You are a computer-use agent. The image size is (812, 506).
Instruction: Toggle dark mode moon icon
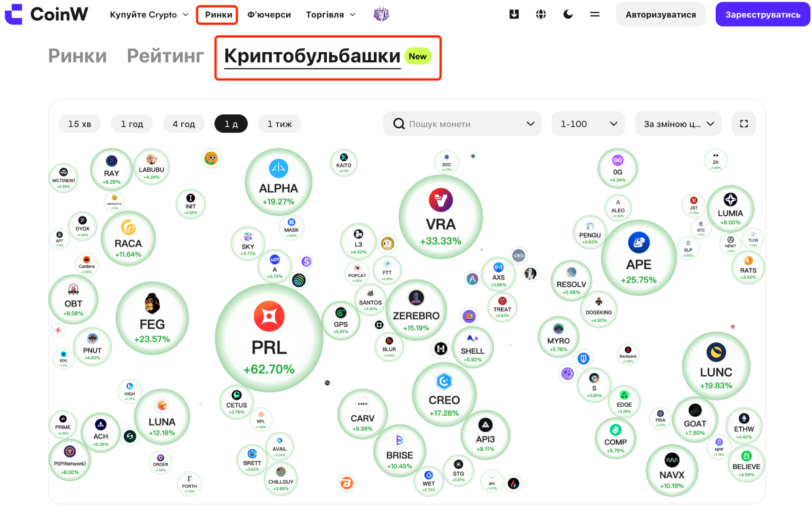click(x=568, y=14)
